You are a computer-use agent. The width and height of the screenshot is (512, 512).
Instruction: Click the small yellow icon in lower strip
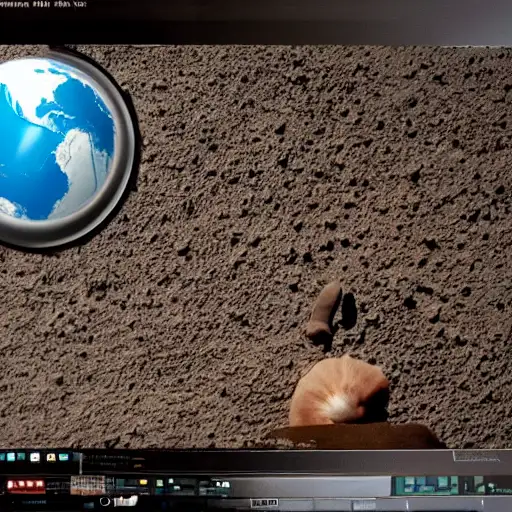coord(143,482)
